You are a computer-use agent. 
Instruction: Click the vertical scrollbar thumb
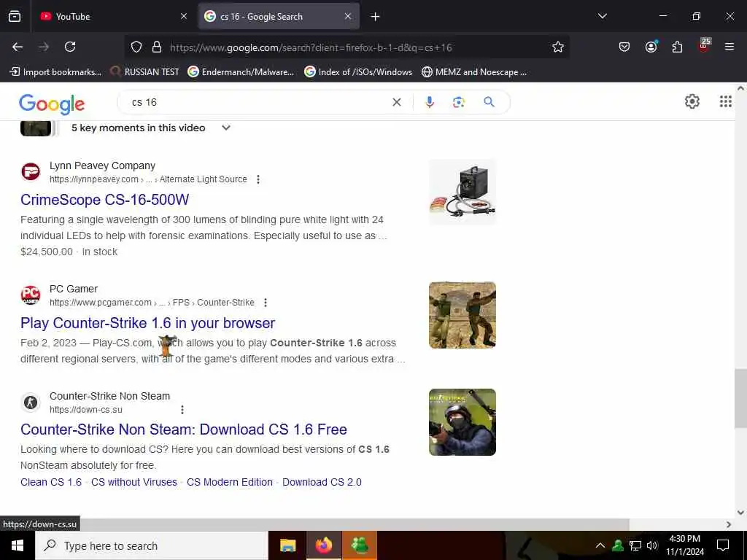point(740,398)
